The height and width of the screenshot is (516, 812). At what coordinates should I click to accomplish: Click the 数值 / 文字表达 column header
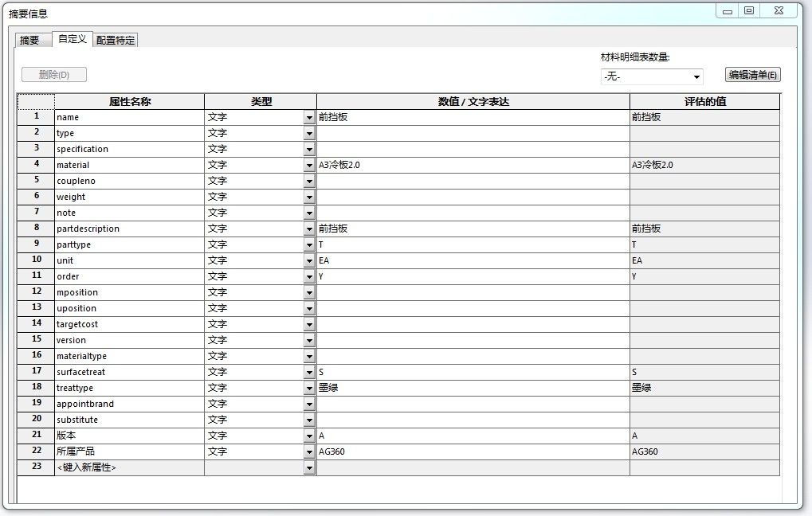pyautogui.click(x=473, y=101)
